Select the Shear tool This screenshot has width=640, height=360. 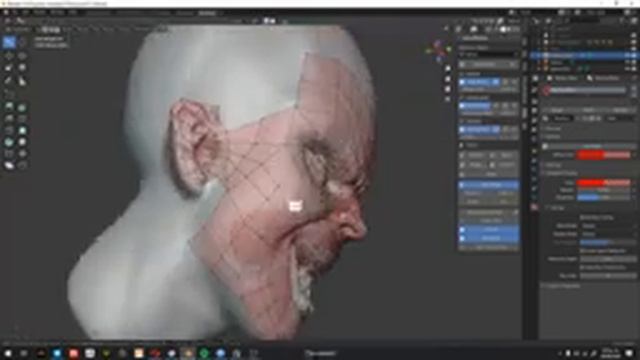9,165
